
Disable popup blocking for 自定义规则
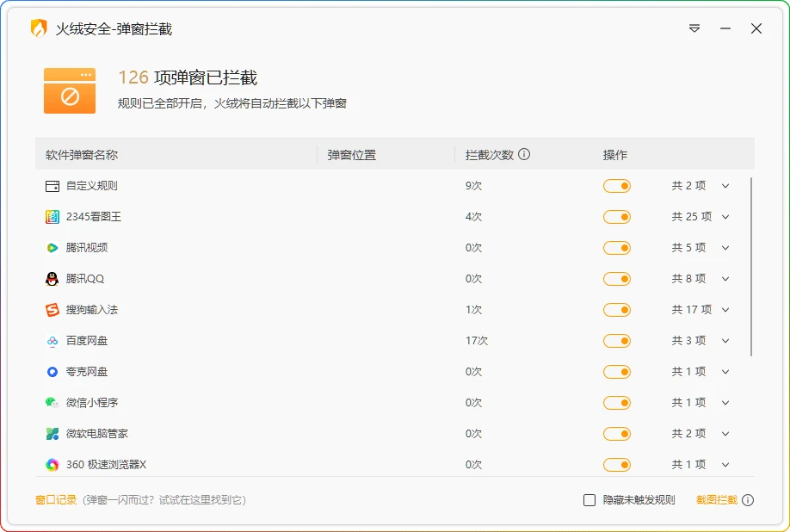617,185
